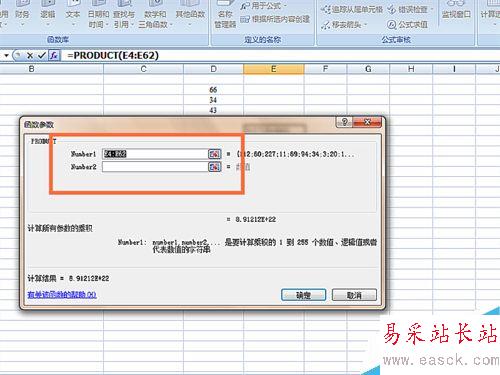Click 根据所选内容创建 in defined names
The image size is (500, 375).
[x=275, y=19]
